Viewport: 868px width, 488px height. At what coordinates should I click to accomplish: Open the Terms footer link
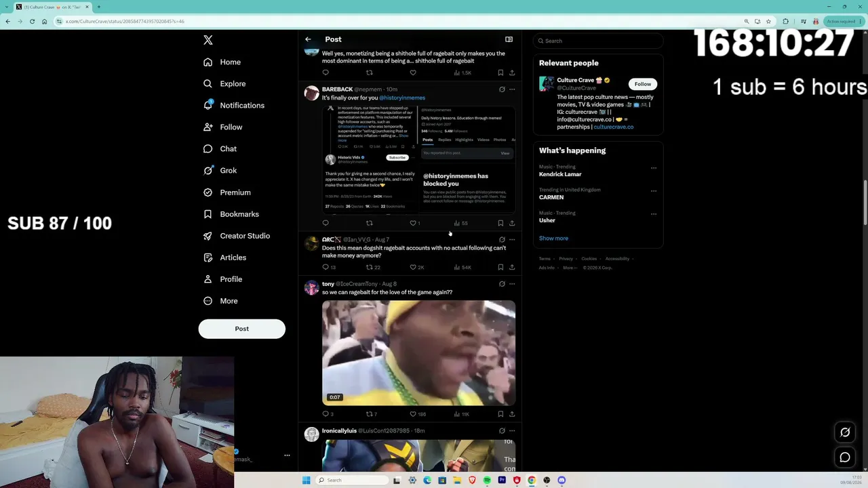coord(545,259)
